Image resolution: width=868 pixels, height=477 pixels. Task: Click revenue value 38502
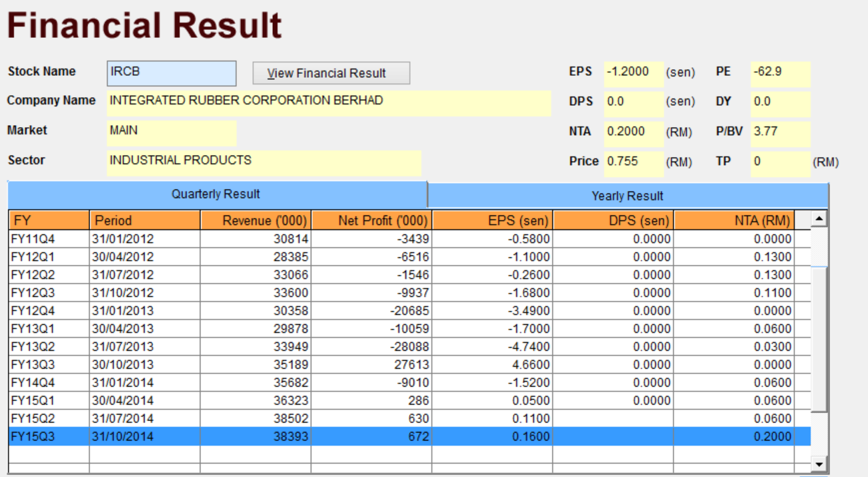coord(256,418)
